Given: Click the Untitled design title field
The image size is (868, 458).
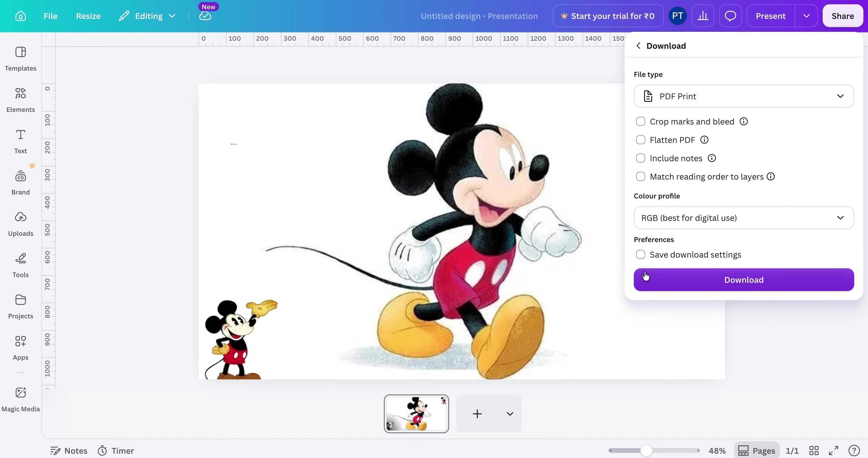Looking at the screenshot, I should (479, 16).
